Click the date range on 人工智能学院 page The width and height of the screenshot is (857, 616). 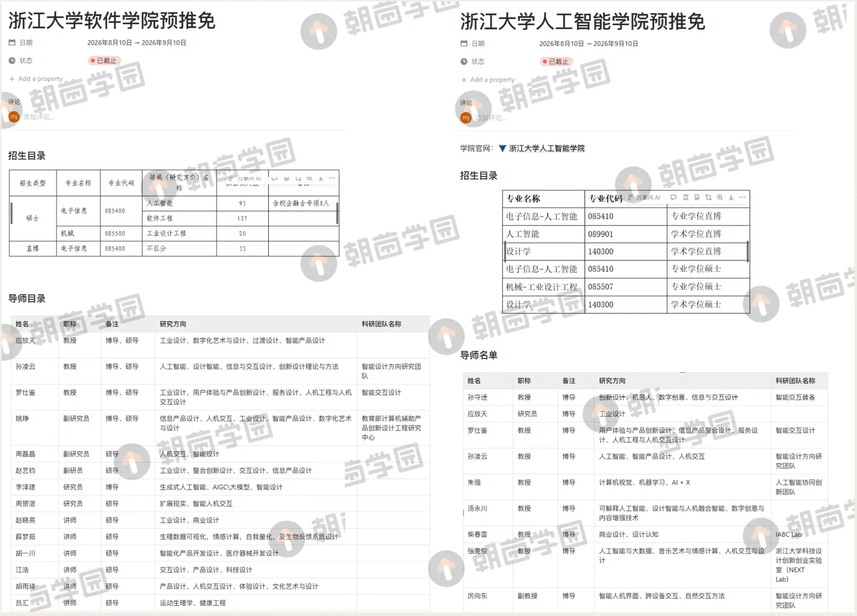(589, 44)
